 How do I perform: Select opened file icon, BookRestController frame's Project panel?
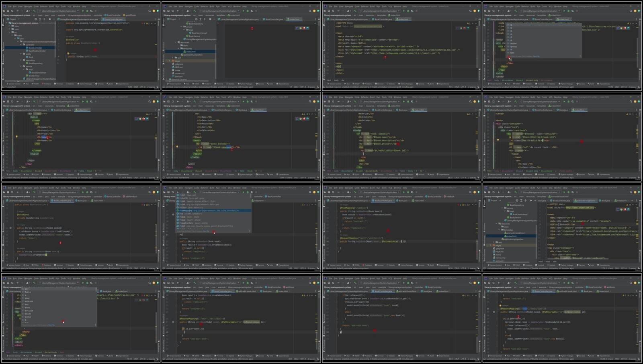point(35,19)
